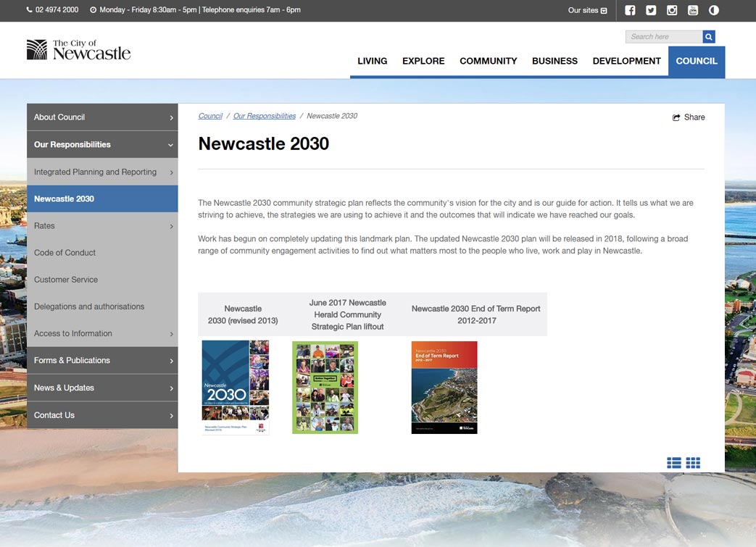The height and width of the screenshot is (547, 756).
Task: Click the Twitter icon in the header
Action: coord(650,10)
